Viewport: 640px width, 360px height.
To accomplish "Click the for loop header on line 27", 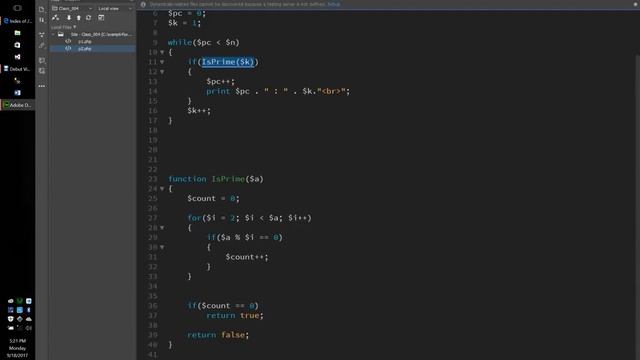I will (249, 218).
